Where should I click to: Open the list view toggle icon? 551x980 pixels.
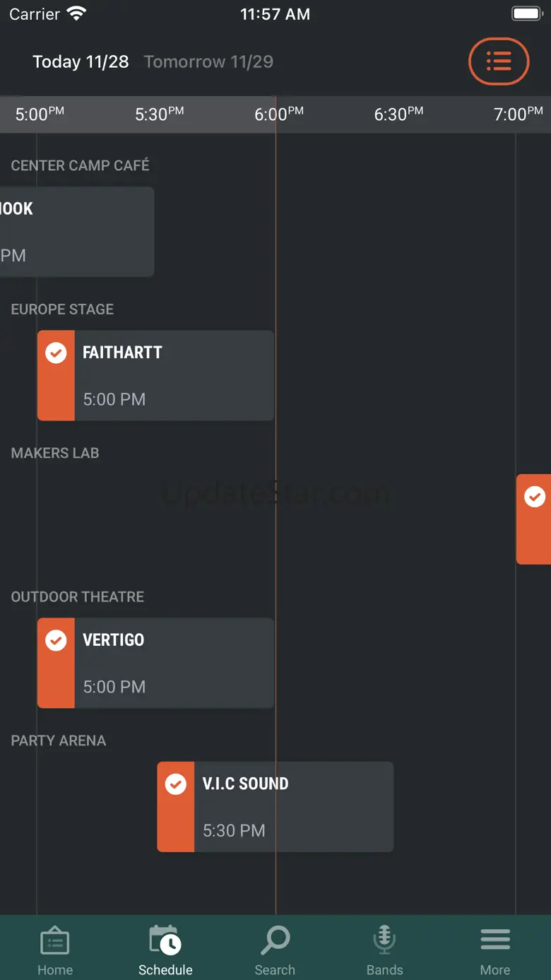click(x=499, y=61)
